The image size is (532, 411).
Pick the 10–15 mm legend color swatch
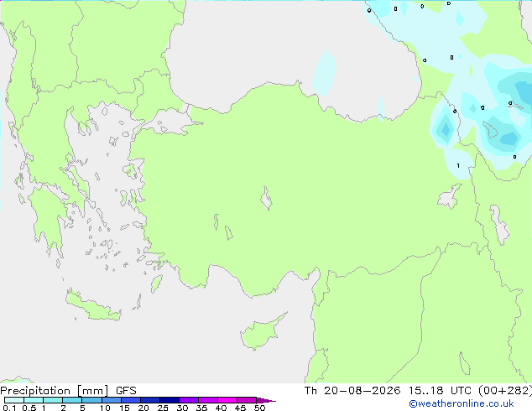[111, 400]
